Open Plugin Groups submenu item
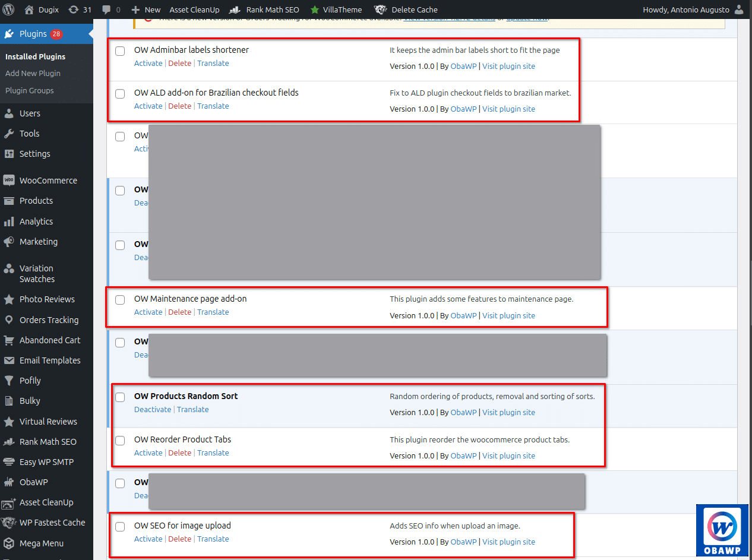 (30, 90)
